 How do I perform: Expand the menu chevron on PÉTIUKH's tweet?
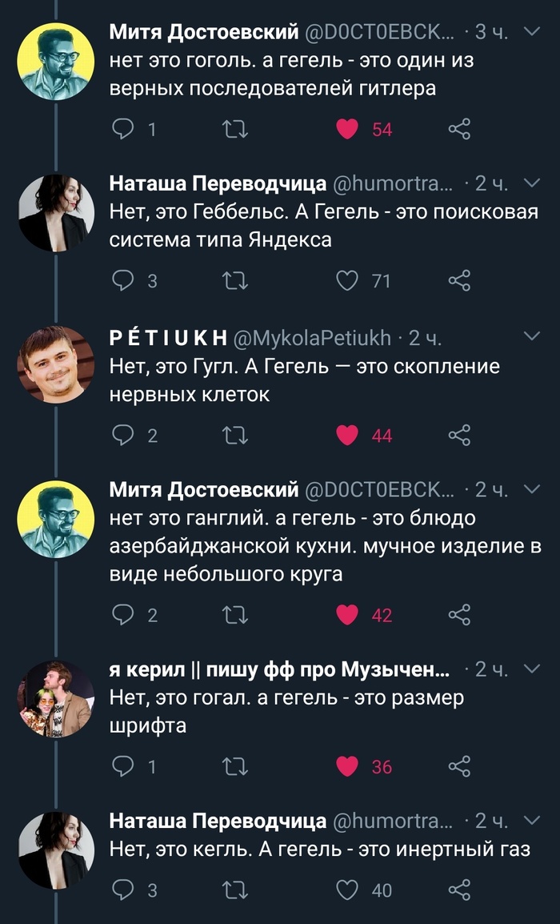point(531,337)
